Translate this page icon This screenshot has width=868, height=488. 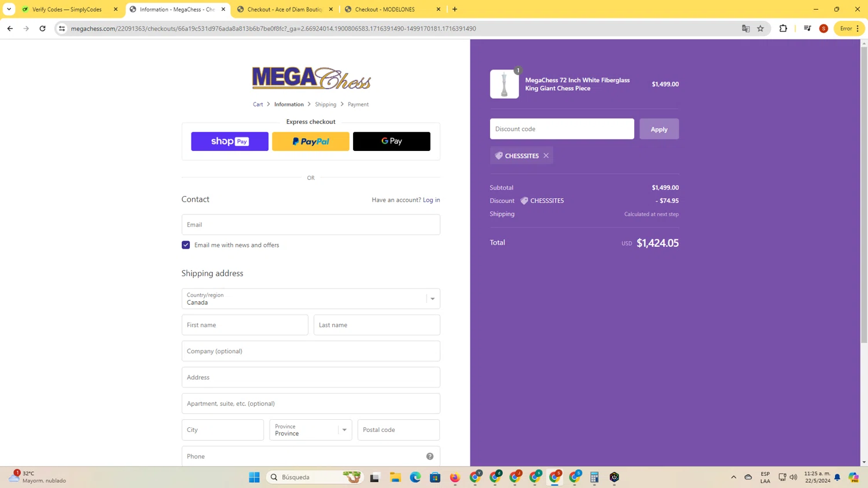pos(745,28)
